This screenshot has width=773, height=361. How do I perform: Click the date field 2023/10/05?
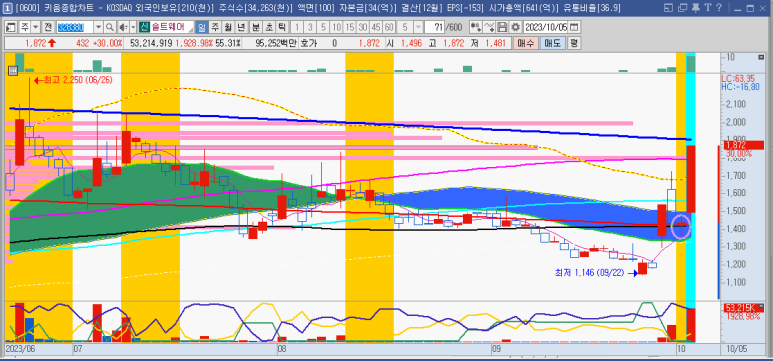click(546, 27)
